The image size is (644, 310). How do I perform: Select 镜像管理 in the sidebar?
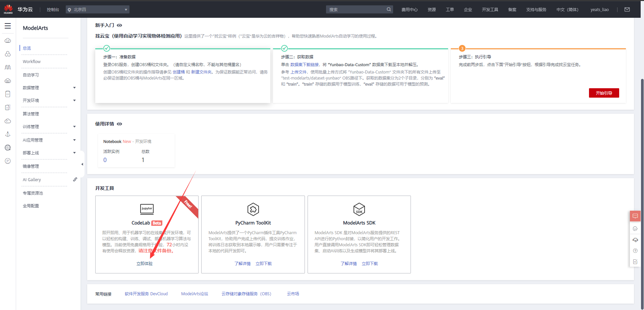[x=31, y=166]
